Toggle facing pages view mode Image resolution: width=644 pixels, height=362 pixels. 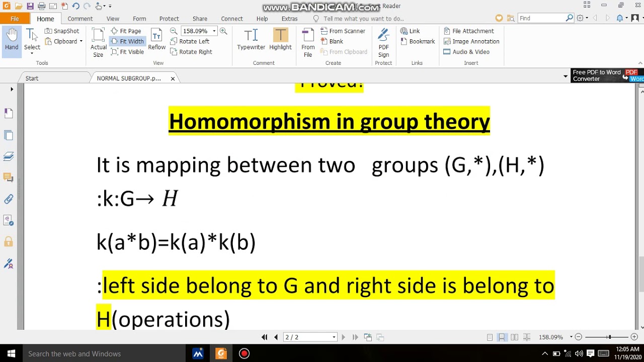click(x=514, y=337)
